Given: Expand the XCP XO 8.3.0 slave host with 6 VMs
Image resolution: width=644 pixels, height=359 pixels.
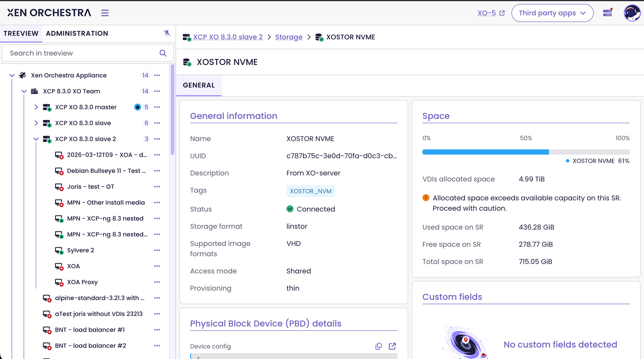Looking at the screenshot, I should pyautogui.click(x=36, y=123).
